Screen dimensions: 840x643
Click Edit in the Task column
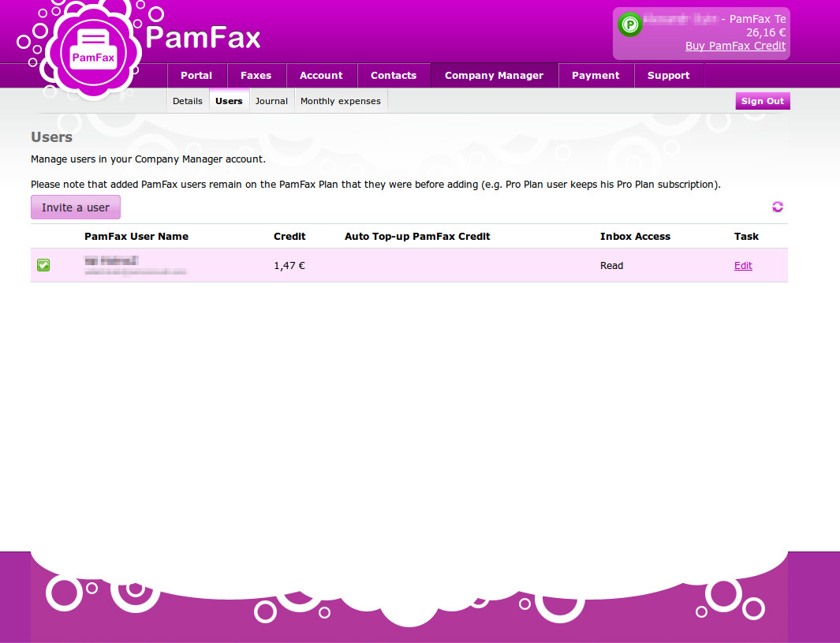coord(743,265)
